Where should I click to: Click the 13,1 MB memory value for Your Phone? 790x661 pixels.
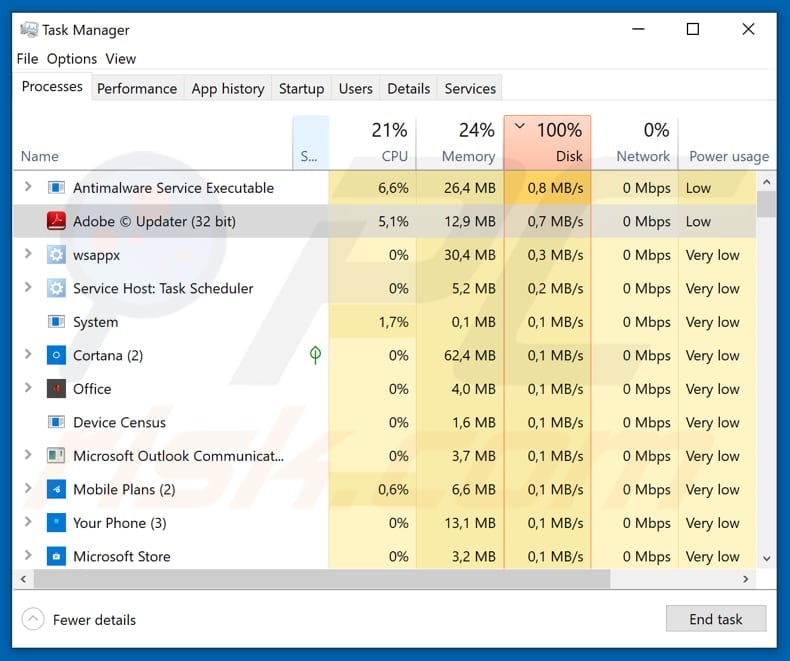click(x=470, y=523)
